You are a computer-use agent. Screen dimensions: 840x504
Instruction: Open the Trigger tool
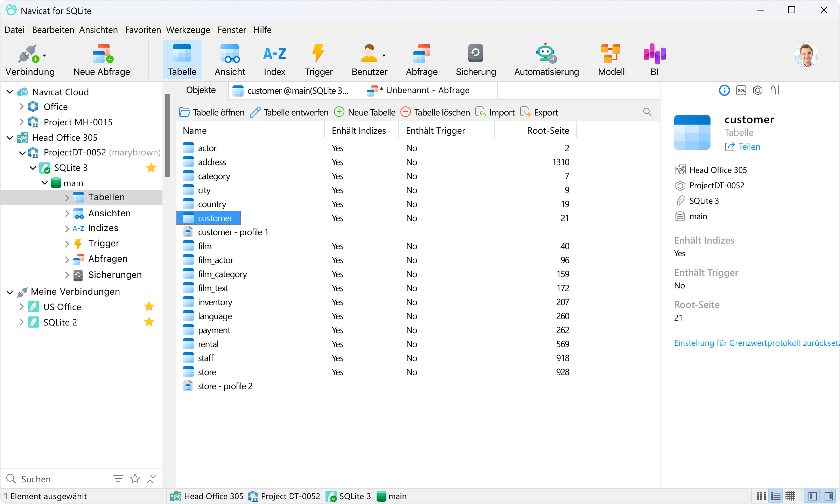[318, 60]
